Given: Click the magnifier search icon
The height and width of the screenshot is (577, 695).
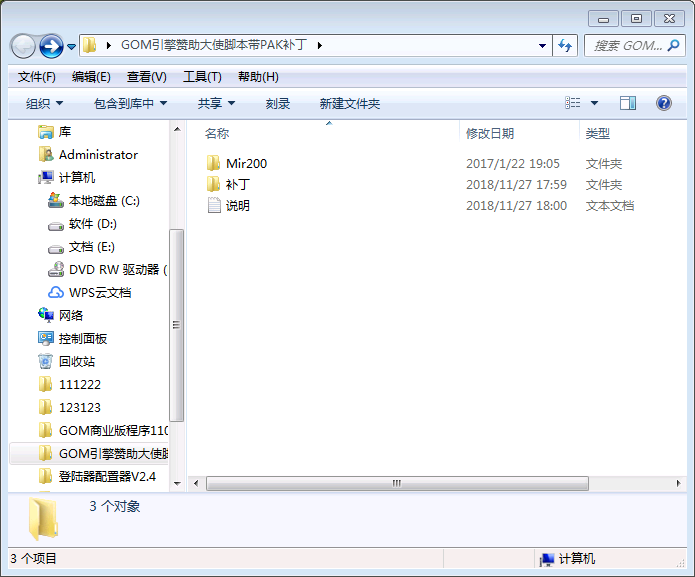Looking at the screenshot, I should (674, 45).
